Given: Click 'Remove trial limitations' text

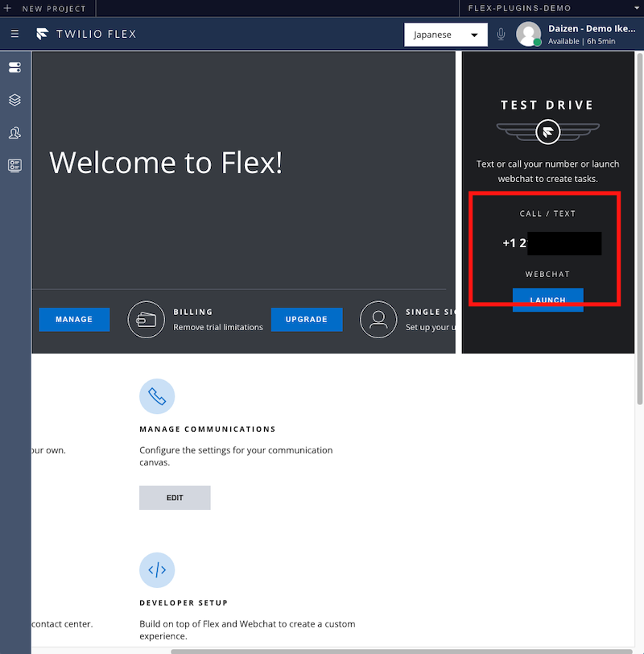Looking at the screenshot, I should point(218,327).
